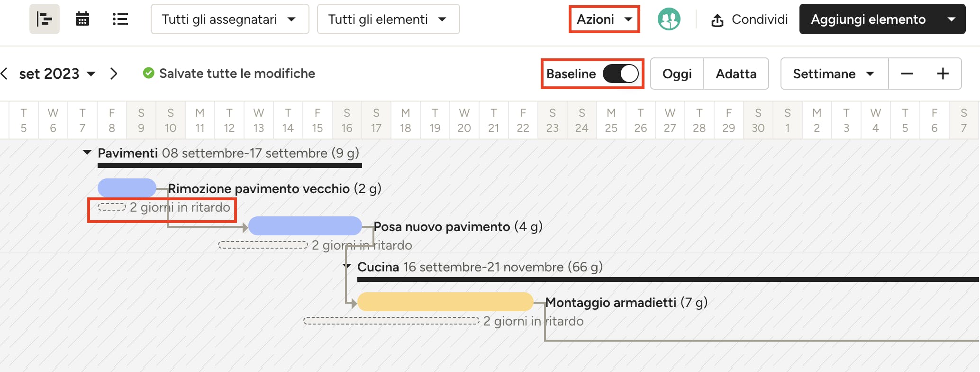This screenshot has width=980, height=372.
Task: Open Tutti gli elementi filter dropdown
Action: [x=388, y=19]
